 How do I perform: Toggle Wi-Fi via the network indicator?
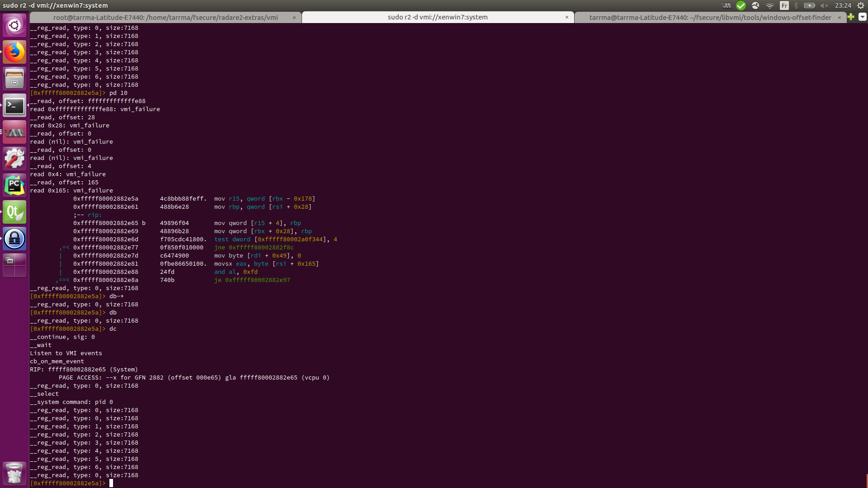coord(771,6)
